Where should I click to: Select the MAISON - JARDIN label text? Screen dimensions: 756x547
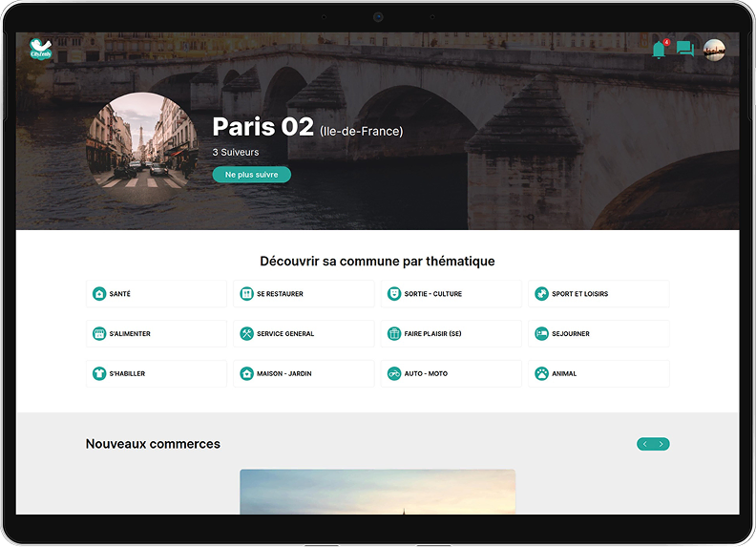(284, 374)
